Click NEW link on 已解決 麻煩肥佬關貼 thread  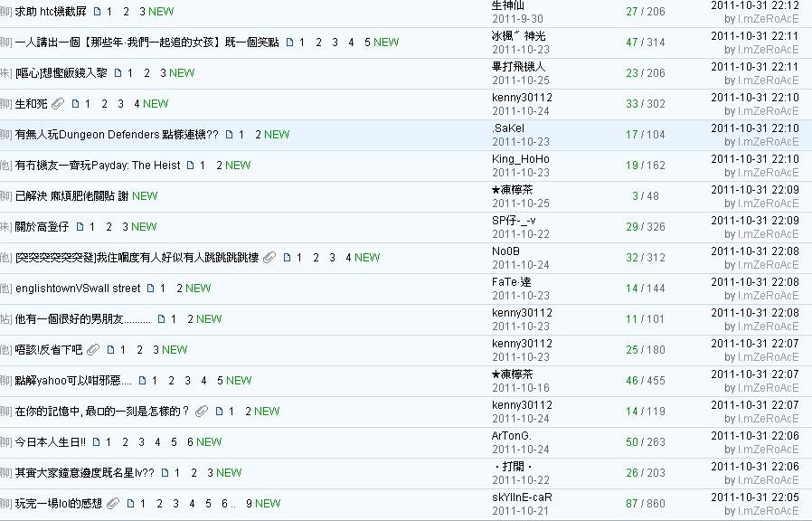tap(145, 196)
